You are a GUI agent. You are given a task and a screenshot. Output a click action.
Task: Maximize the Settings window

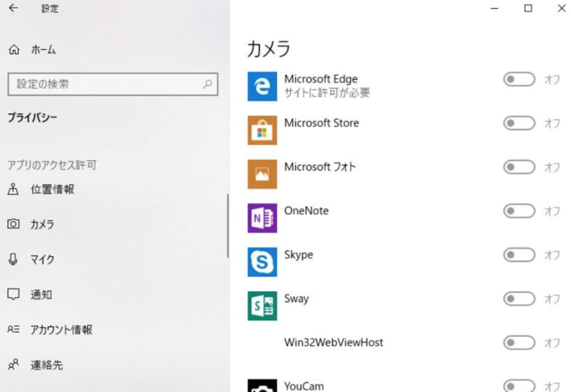pos(528,8)
